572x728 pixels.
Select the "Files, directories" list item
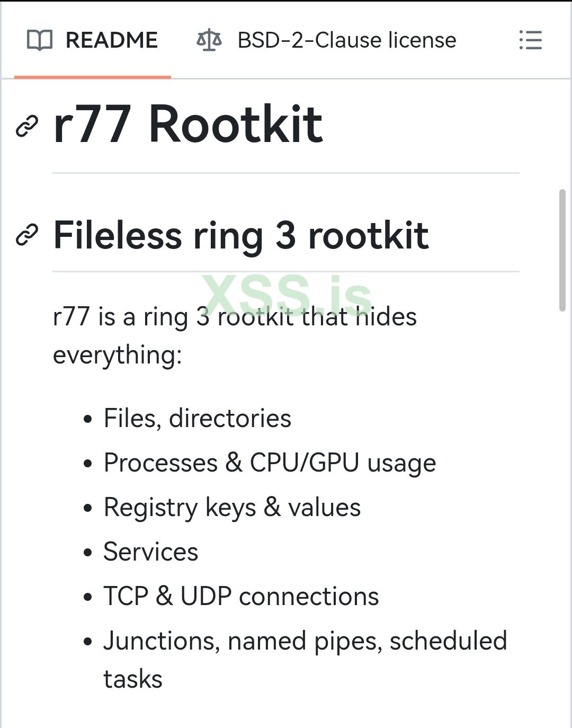click(197, 418)
